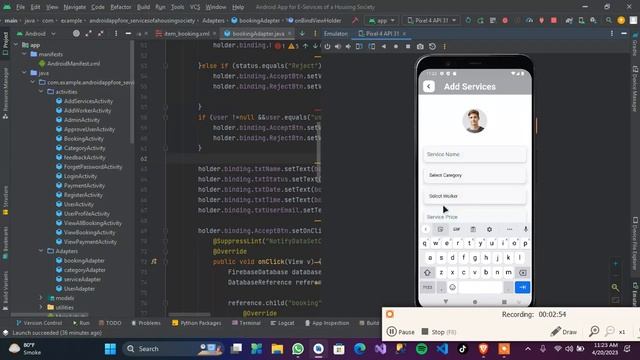
Task: Open Search Everywhere magnifier icon
Action: (x=609, y=20)
